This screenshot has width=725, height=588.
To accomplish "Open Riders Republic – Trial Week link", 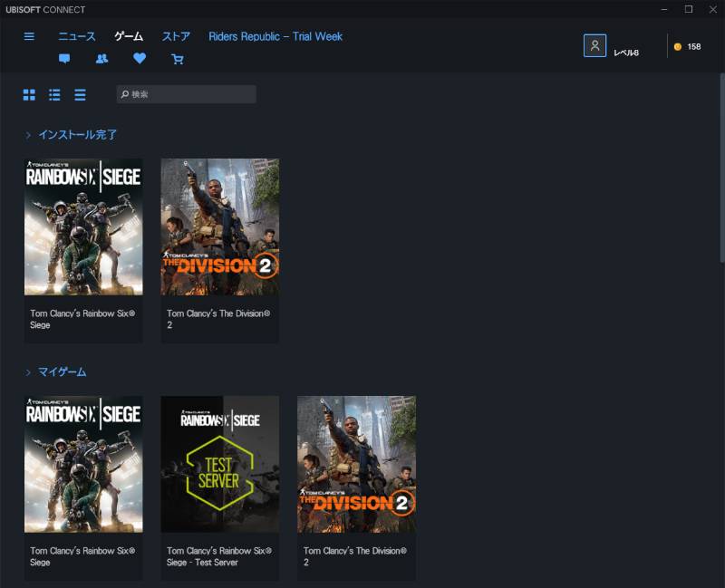I will [275, 36].
